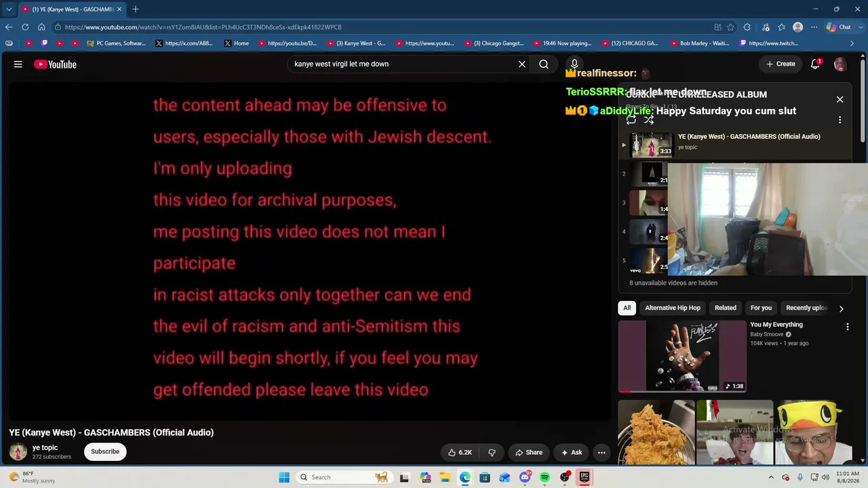Like the GASCHAMBERS video
Screen dimensions: 868x488
click(460, 452)
